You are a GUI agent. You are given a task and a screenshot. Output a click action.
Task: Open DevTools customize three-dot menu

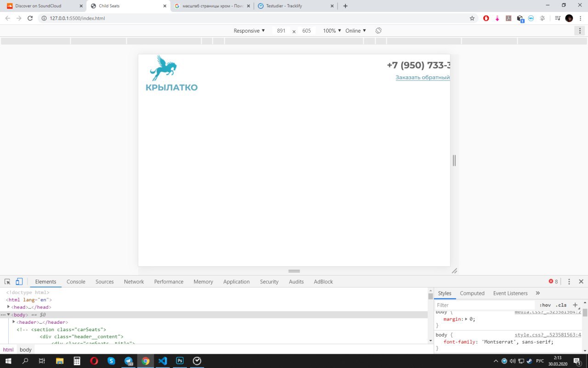(569, 282)
